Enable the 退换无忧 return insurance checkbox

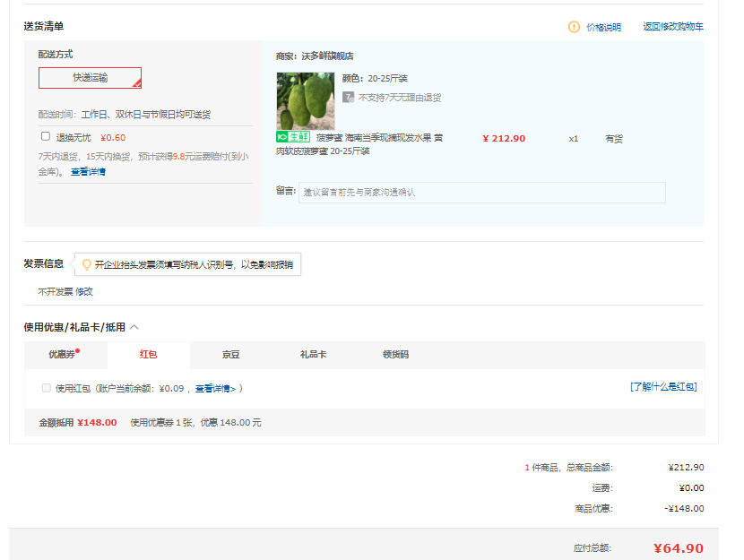pyautogui.click(x=46, y=136)
